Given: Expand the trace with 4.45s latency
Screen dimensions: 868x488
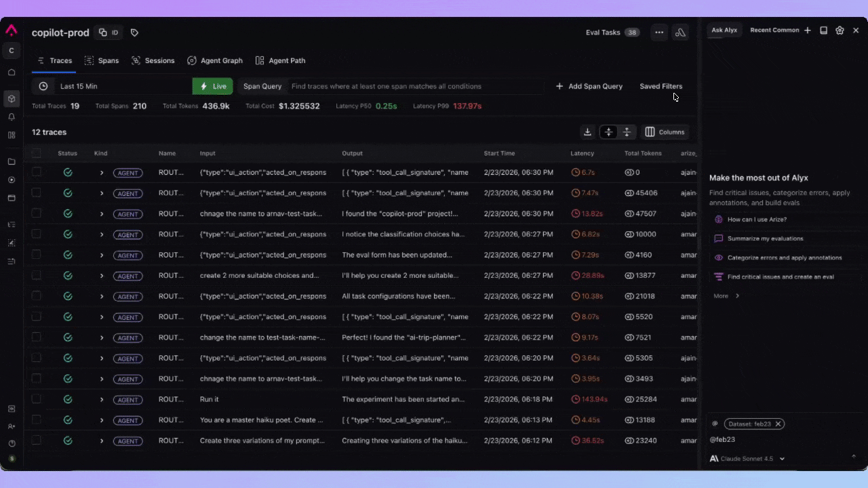Looking at the screenshot, I should click(102, 420).
